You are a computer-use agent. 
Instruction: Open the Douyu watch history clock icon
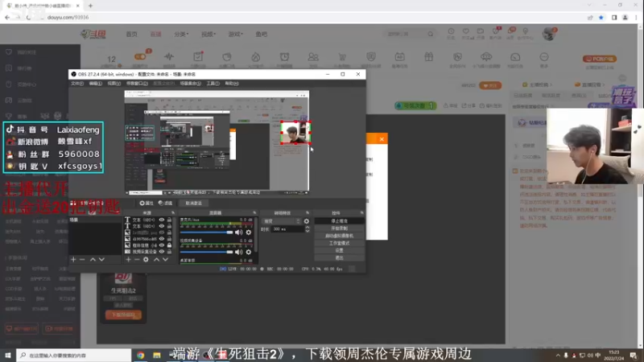[x=451, y=33]
